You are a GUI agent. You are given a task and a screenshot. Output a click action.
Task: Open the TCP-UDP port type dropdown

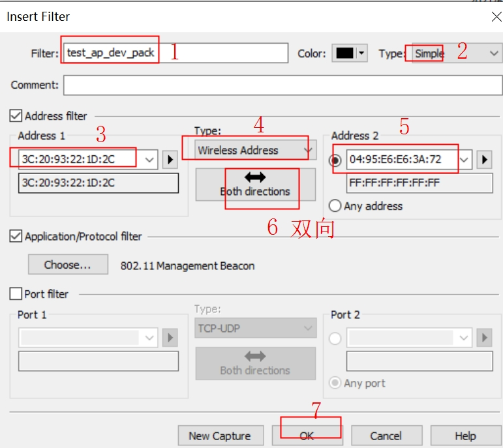coord(255,328)
